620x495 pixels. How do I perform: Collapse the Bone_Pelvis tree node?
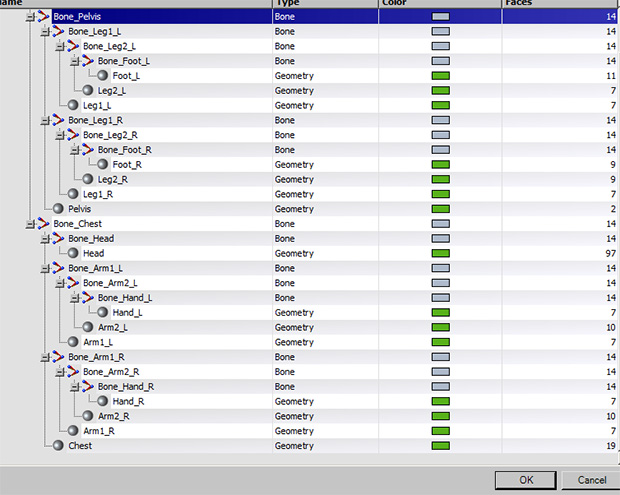coord(30,17)
